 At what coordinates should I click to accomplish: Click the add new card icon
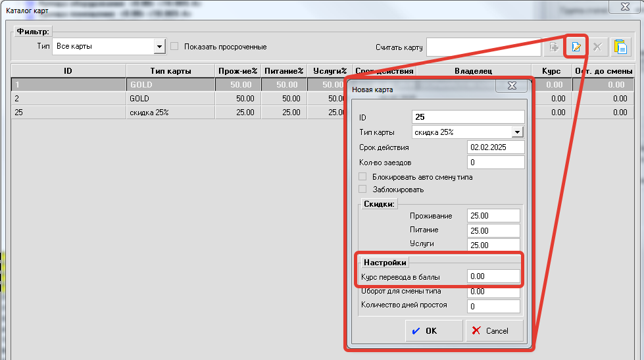click(x=554, y=47)
